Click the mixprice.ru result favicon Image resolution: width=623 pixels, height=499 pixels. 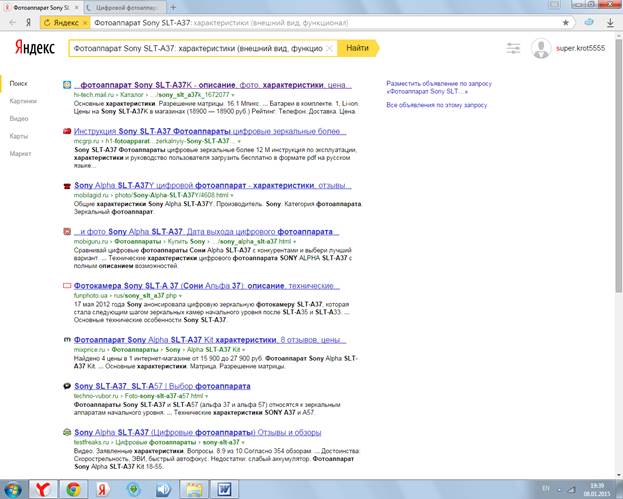pos(67,340)
